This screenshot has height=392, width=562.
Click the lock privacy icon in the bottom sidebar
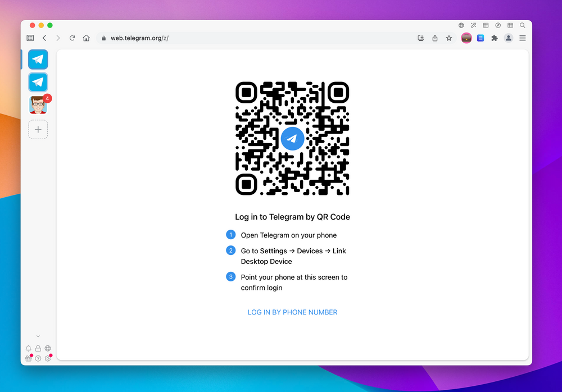pos(38,348)
